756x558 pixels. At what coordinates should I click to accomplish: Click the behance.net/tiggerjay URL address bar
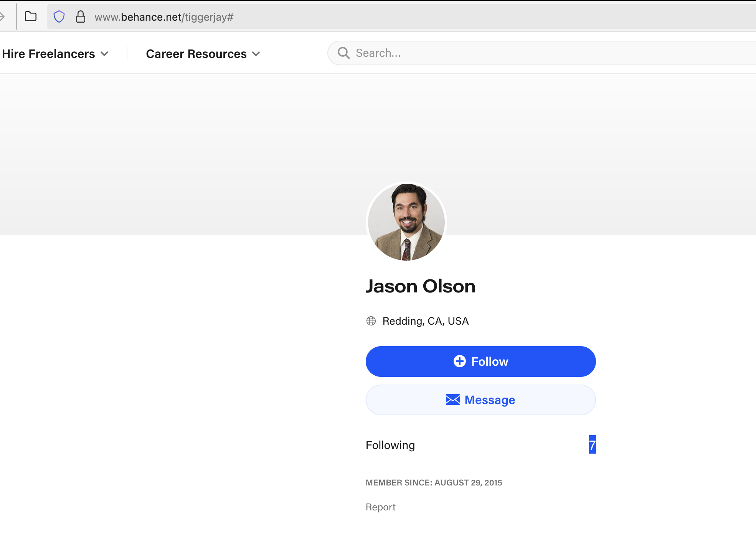pyautogui.click(x=401, y=17)
